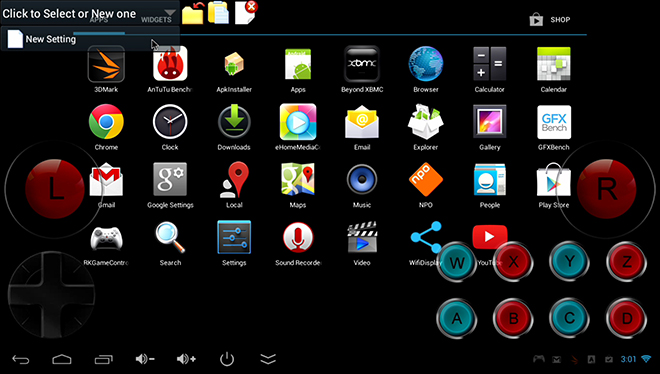
Task: Tap the Home navigation button
Action: pyautogui.click(x=62, y=359)
